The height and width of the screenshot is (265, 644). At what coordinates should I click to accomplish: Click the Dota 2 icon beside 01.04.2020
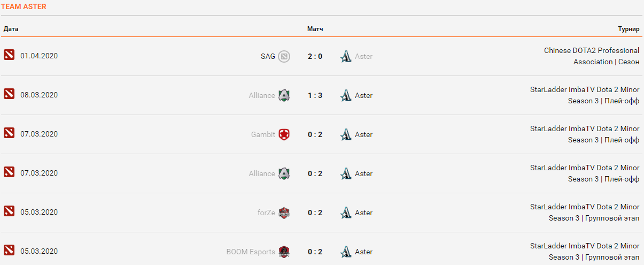coord(9,55)
